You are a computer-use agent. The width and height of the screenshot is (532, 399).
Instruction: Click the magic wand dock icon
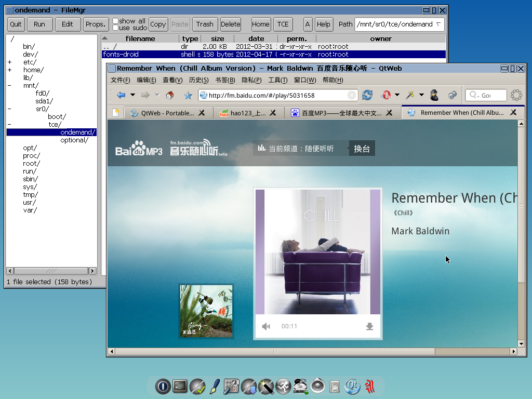tap(266, 387)
